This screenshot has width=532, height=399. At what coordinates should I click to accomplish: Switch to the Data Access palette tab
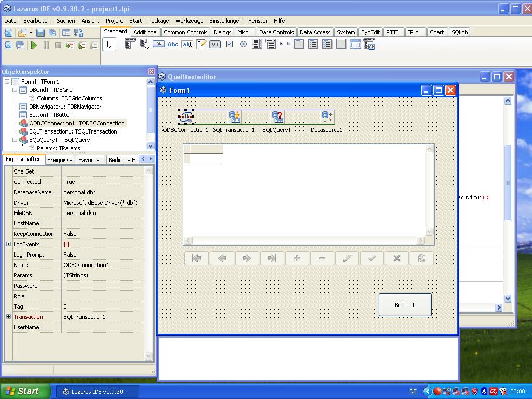click(315, 32)
